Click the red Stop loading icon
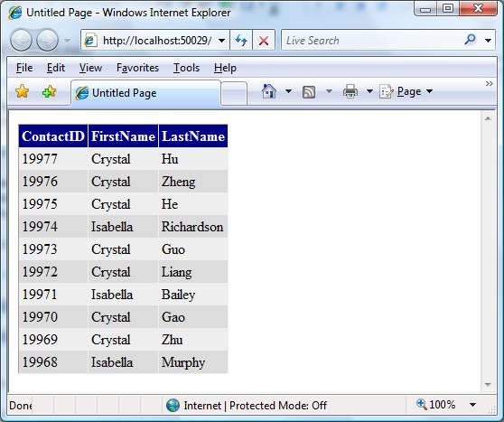Image resolution: width=504 pixels, height=422 pixels. coord(264,41)
